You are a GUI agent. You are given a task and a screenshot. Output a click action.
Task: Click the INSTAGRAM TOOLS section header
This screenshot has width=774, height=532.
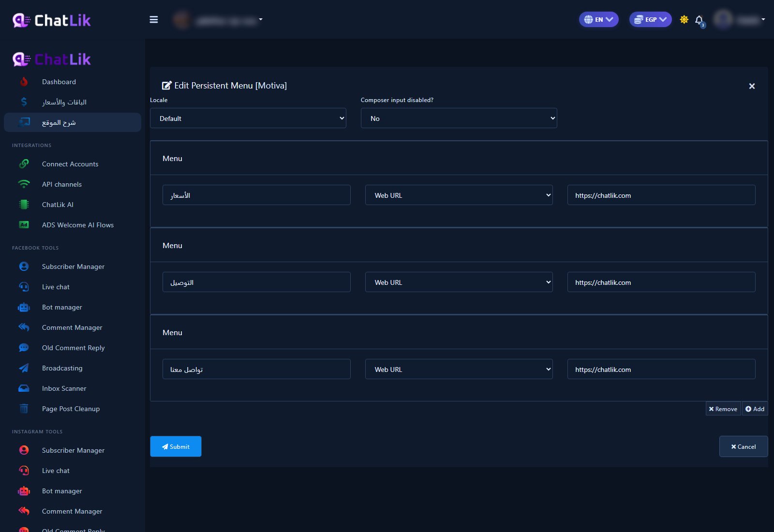[37, 432]
